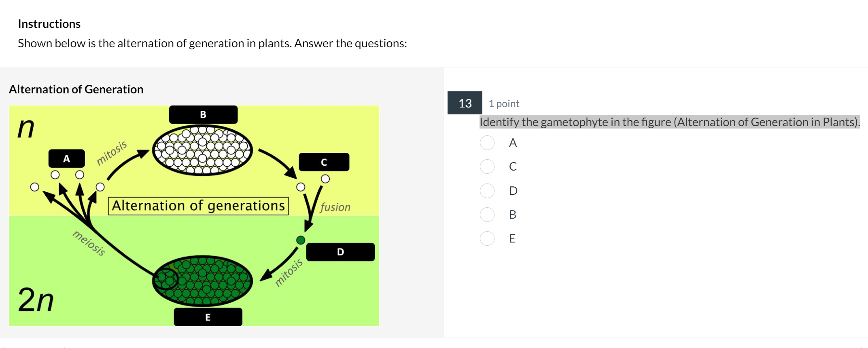
Task: Click the label E below the green oval
Action: [x=208, y=317]
